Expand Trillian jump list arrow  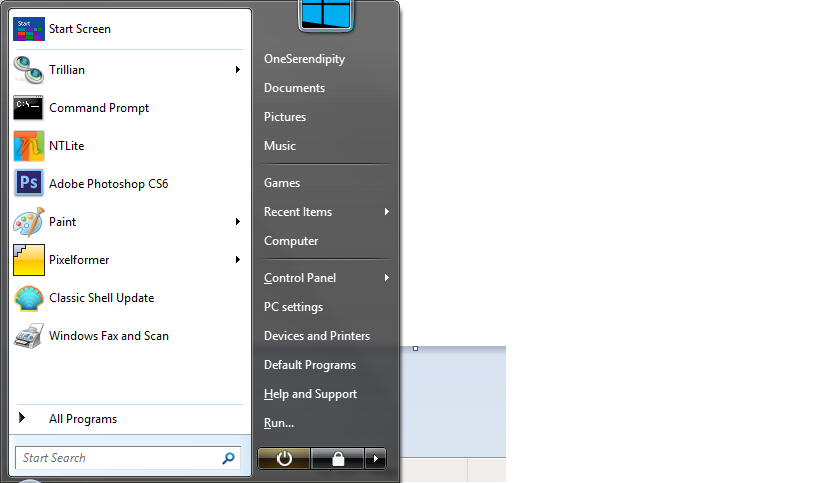238,69
